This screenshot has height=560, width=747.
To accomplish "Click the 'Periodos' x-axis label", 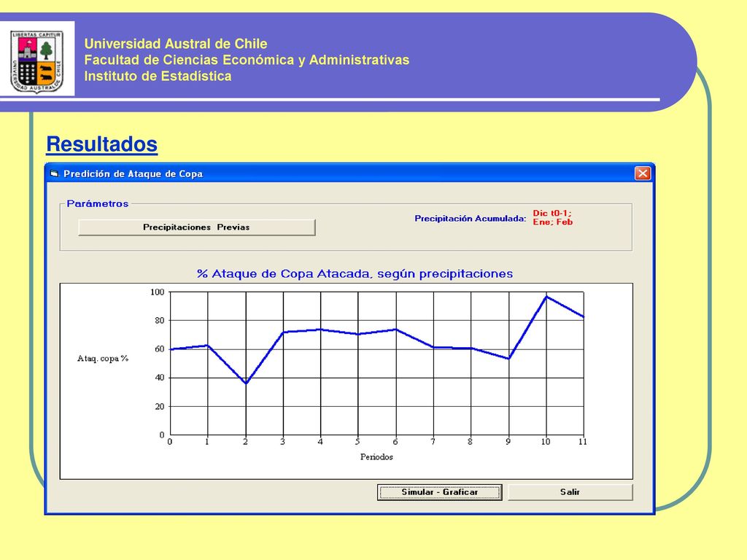I will (x=376, y=457).
